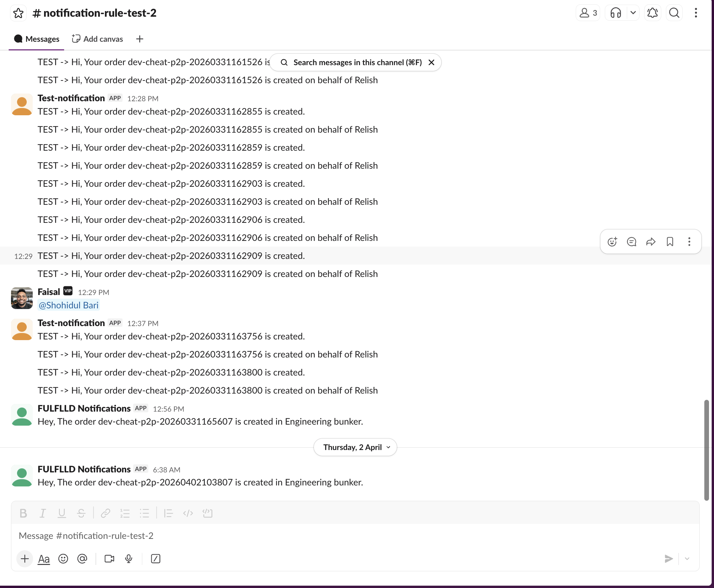Open notification bell preferences
The width and height of the screenshot is (714, 588).
click(652, 13)
